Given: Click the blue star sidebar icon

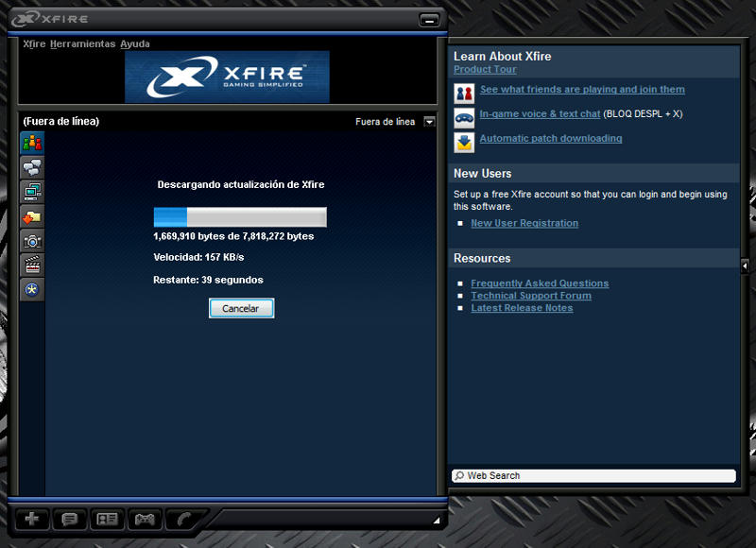Looking at the screenshot, I should click(x=32, y=290).
